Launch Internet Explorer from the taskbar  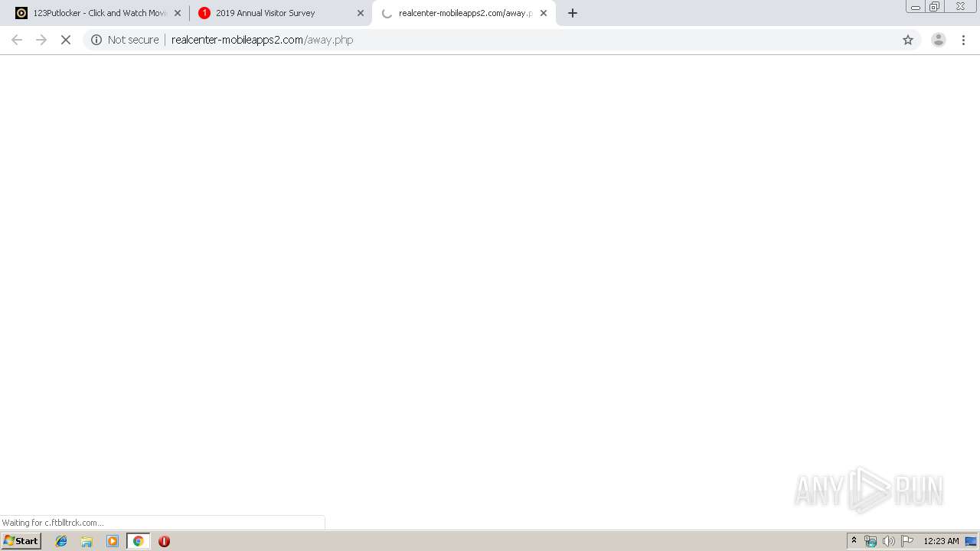(x=61, y=541)
